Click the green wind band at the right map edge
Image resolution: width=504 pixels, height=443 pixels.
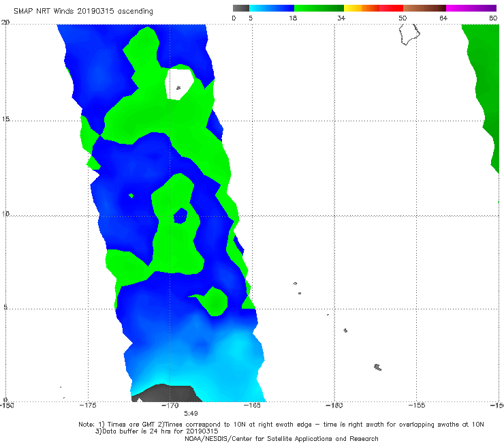(486, 93)
